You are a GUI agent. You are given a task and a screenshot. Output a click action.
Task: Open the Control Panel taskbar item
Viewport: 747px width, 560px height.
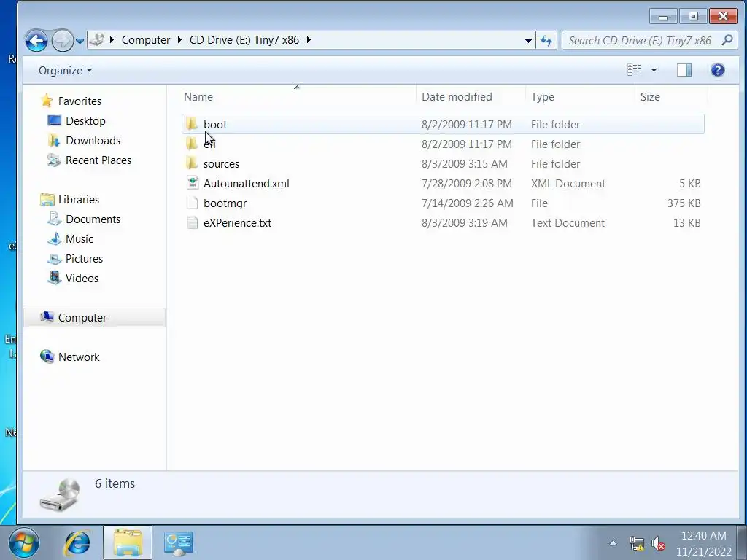coord(179,543)
